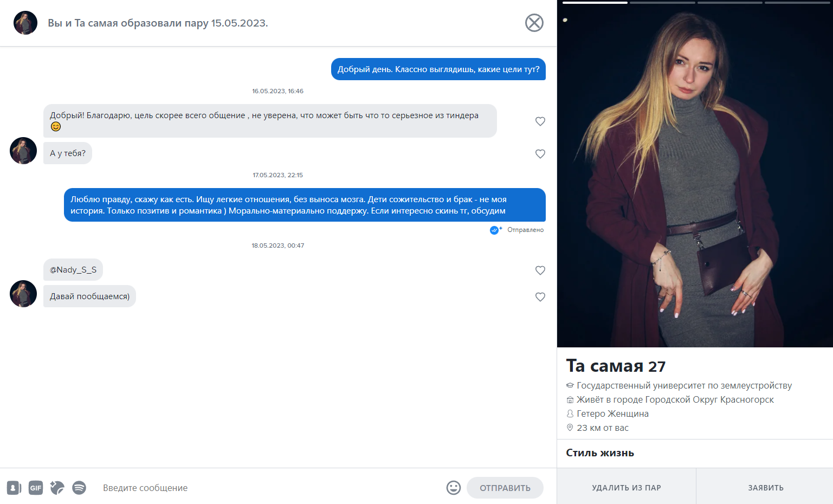Click avatar beside 'А у тебя?' message
Viewport: 833px width, 504px height.
pos(23,151)
